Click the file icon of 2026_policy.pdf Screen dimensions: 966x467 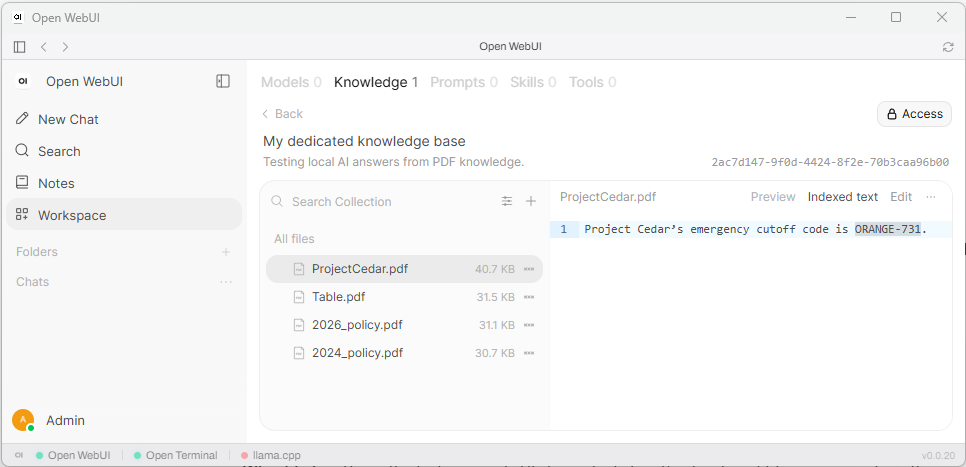[299, 325]
